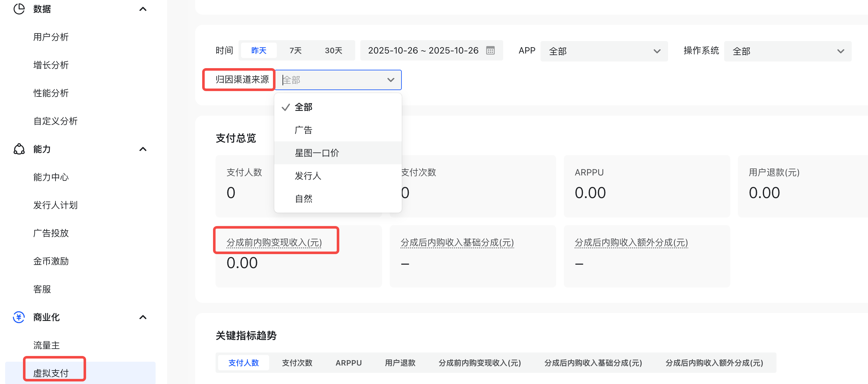The width and height of the screenshot is (868, 384).
Task: Switch time range to 30天
Action: point(333,51)
